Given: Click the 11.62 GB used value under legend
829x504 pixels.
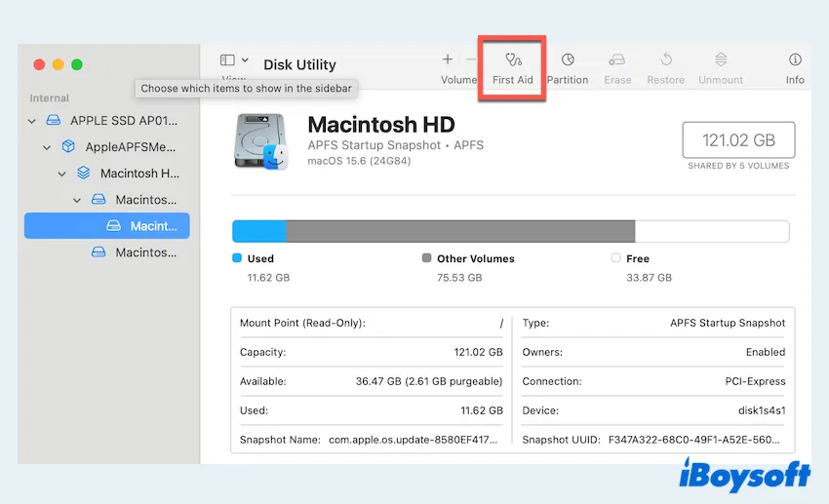Looking at the screenshot, I should coord(268,278).
